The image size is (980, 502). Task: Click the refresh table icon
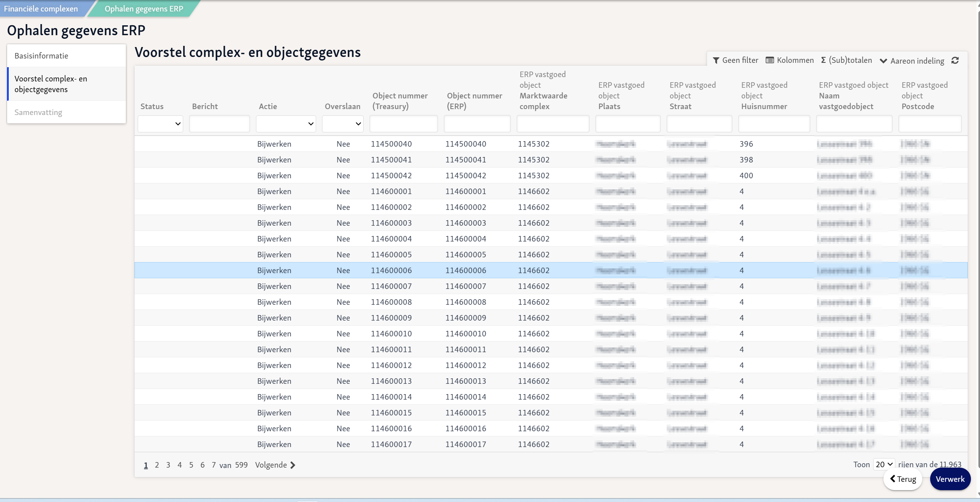coord(955,60)
